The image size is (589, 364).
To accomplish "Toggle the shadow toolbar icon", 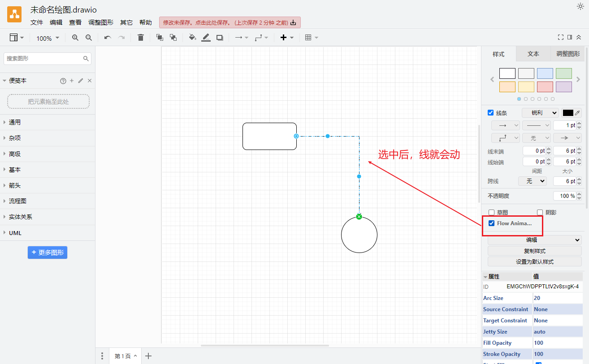I will (220, 38).
